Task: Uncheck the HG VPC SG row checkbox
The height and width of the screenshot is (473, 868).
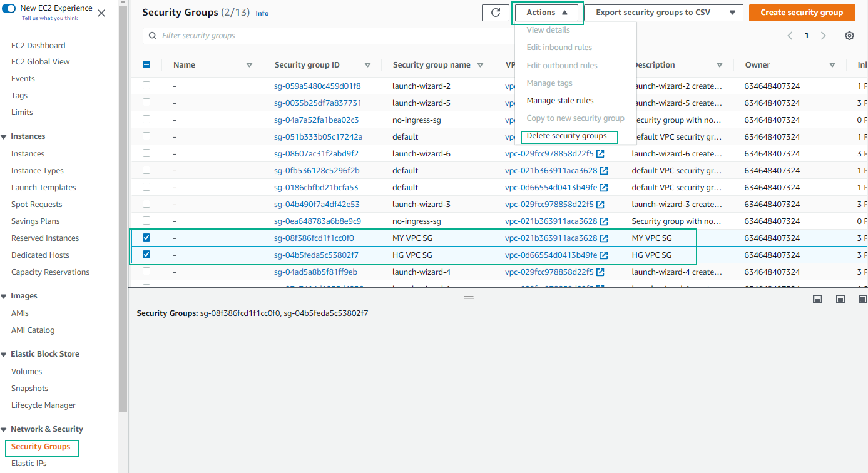Action: click(146, 255)
